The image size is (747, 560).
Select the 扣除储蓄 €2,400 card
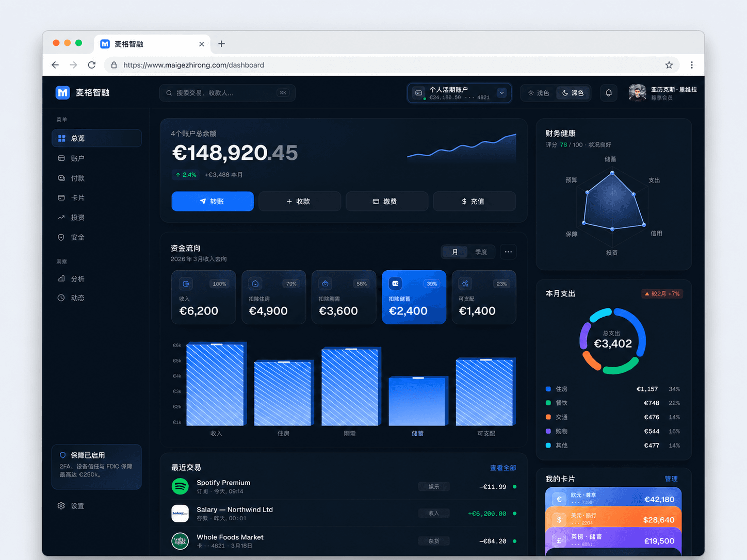point(414,297)
